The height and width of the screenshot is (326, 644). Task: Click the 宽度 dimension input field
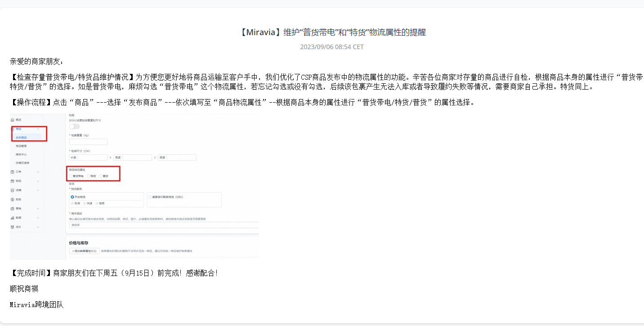pos(133,158)
